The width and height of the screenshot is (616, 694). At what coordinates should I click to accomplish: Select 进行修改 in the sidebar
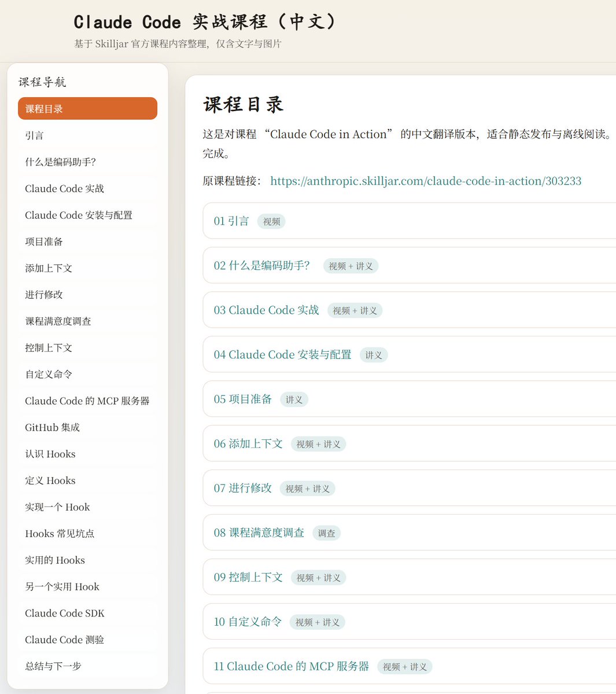click(x=87, y=295)
